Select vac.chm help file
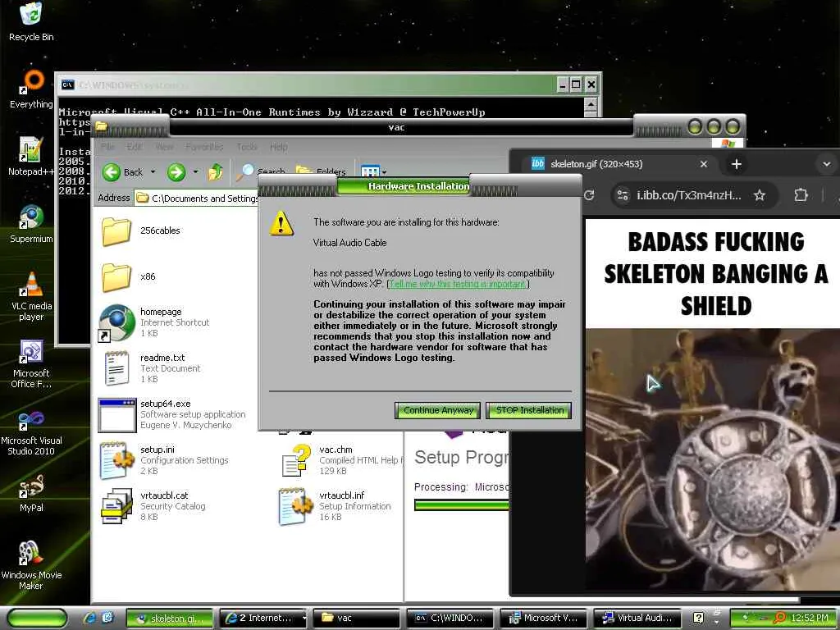 coord(340,461)
